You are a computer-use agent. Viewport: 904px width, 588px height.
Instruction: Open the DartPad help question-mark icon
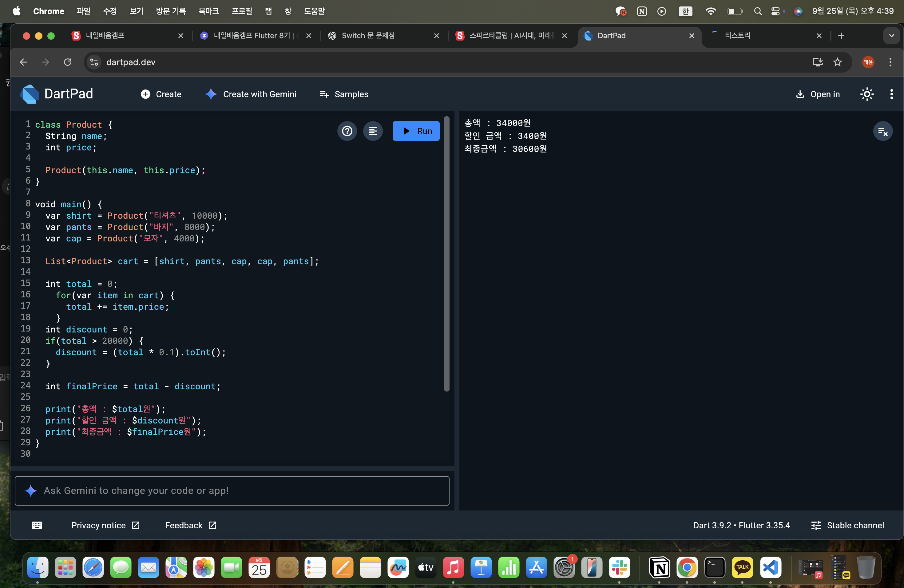click(347, 131)
